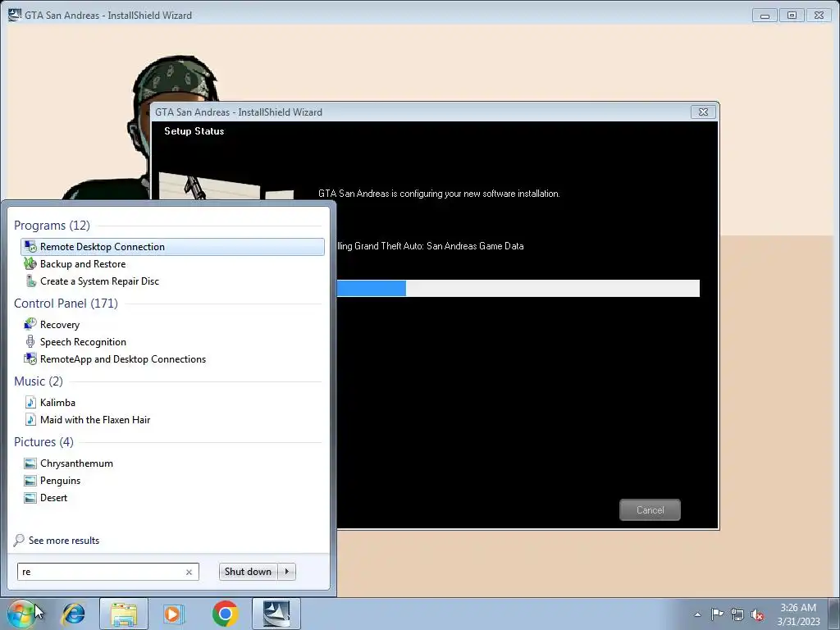840x630 pixels.
Task: Open Google Chrome from the taskbar
Action: (x=225, y=614)
